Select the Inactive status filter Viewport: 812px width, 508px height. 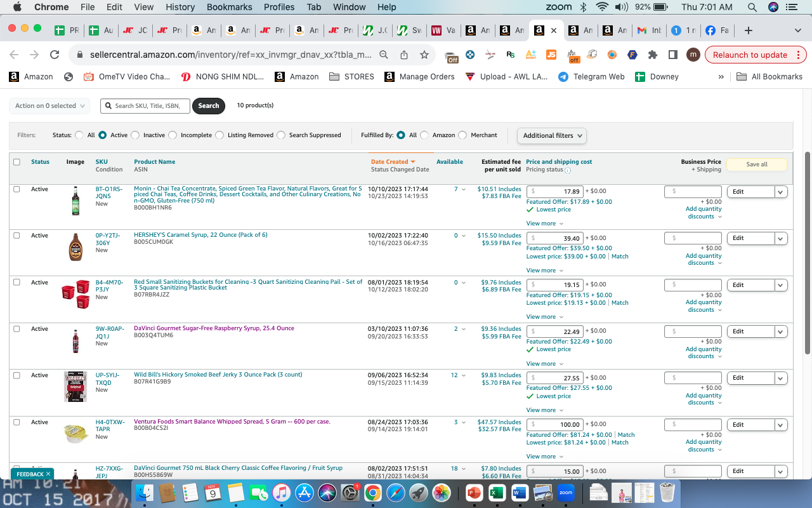pyautogui.click(x=135, y=135)
